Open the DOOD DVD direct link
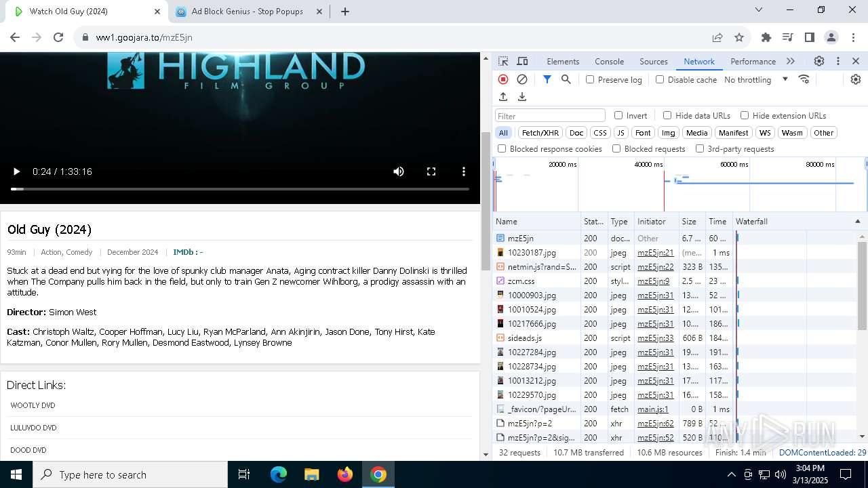The width and height of the screenshot is (868, 488). (28, 450)
